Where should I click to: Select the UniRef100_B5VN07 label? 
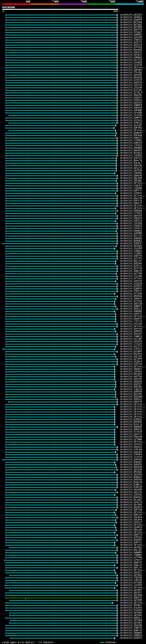131,605
